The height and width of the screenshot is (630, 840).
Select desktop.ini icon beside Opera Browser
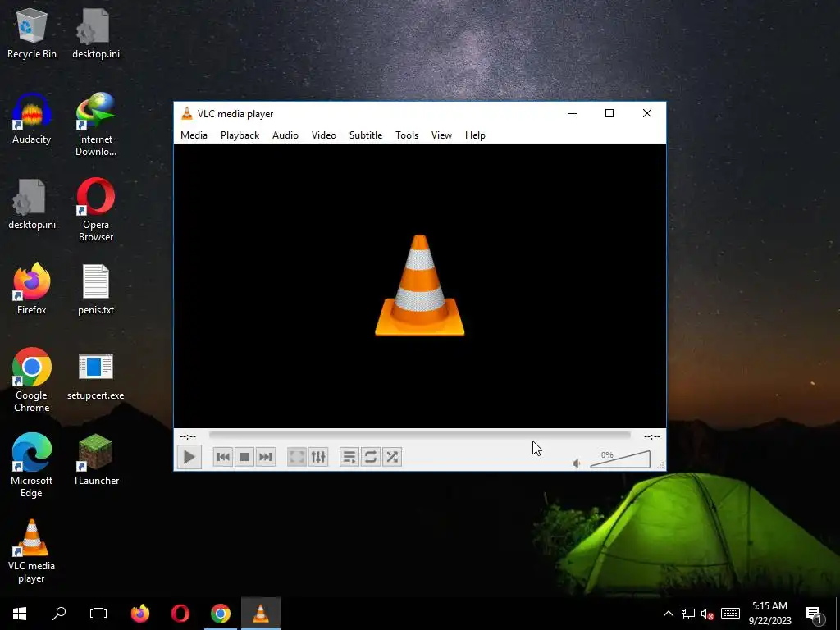(32, 204)
